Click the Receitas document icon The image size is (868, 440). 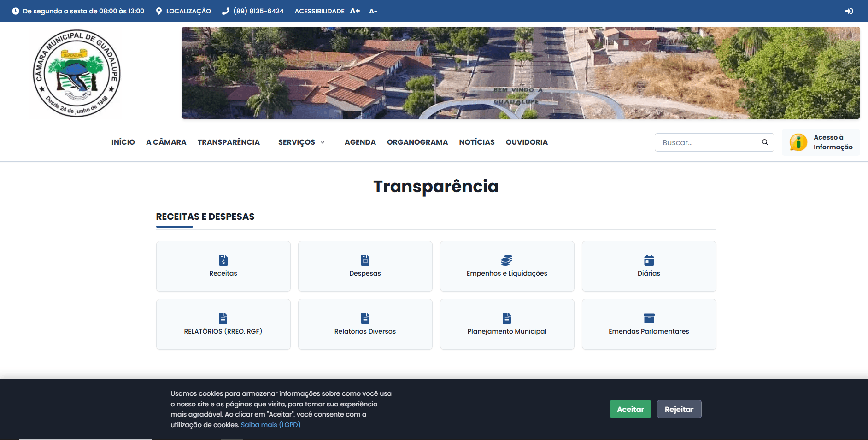point(223,260)
